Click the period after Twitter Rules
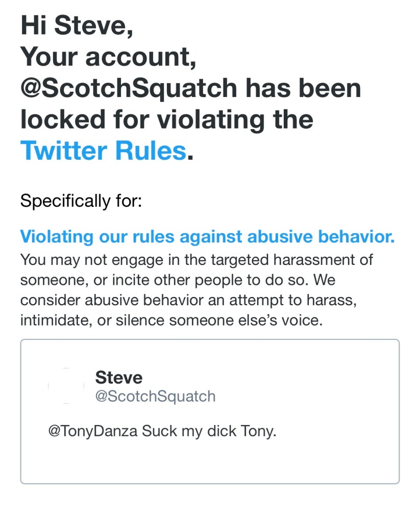The image size is (420, 522). [191, 152]
